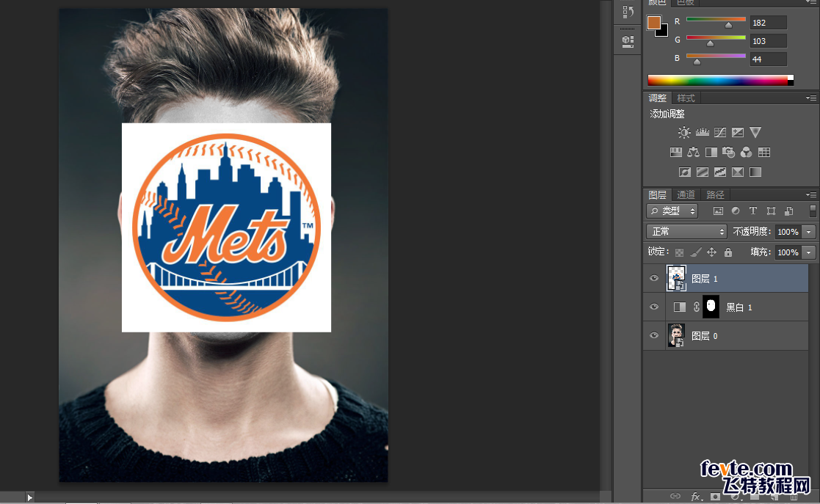
Task: Switch to the 通道 tab
Action: pos(686,194)
